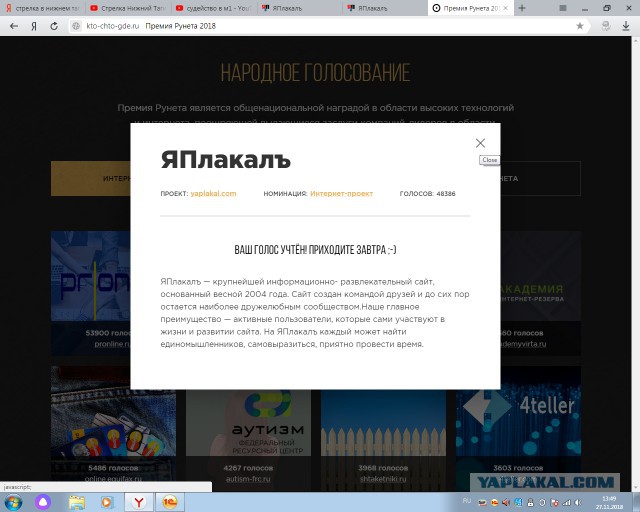This screenshot has width=640, height=512.
Task: Launch the purple Alice assistant icon
Action: (43, 502)
